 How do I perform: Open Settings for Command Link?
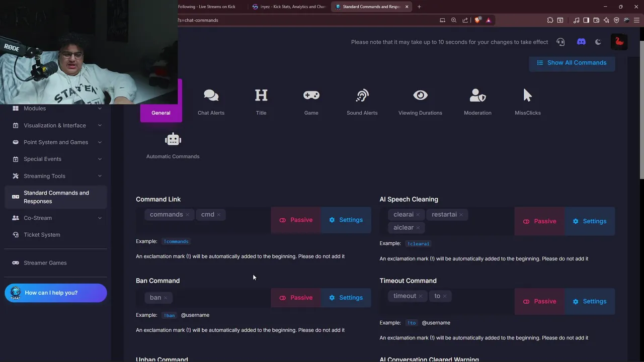[x=346, y=220]
